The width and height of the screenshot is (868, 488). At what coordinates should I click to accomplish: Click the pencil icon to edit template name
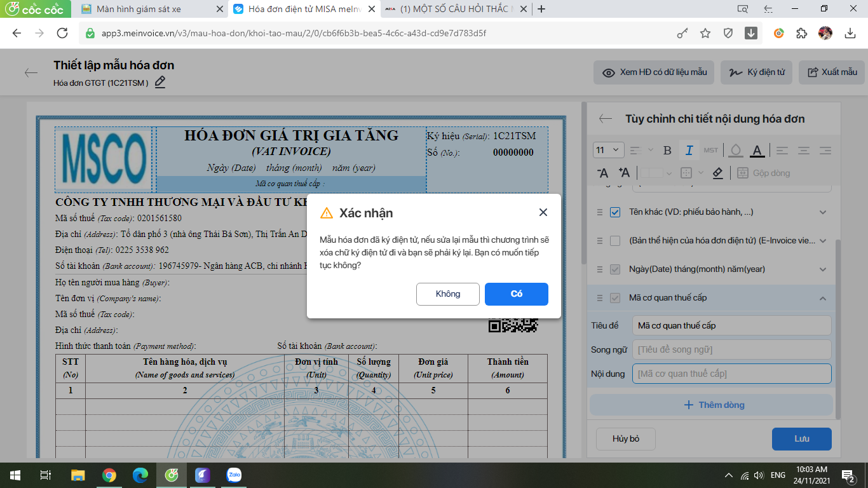(160, 82)
